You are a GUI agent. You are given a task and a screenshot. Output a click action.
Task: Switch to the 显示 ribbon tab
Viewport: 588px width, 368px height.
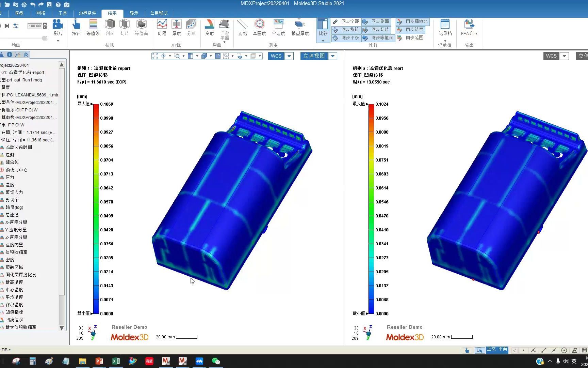click(134, 13)
